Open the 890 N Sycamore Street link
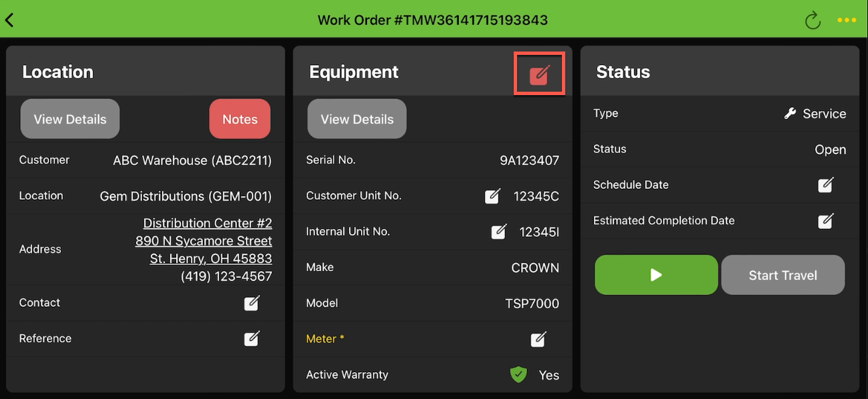Screen dimensions: 868x399 pos(204,241)
